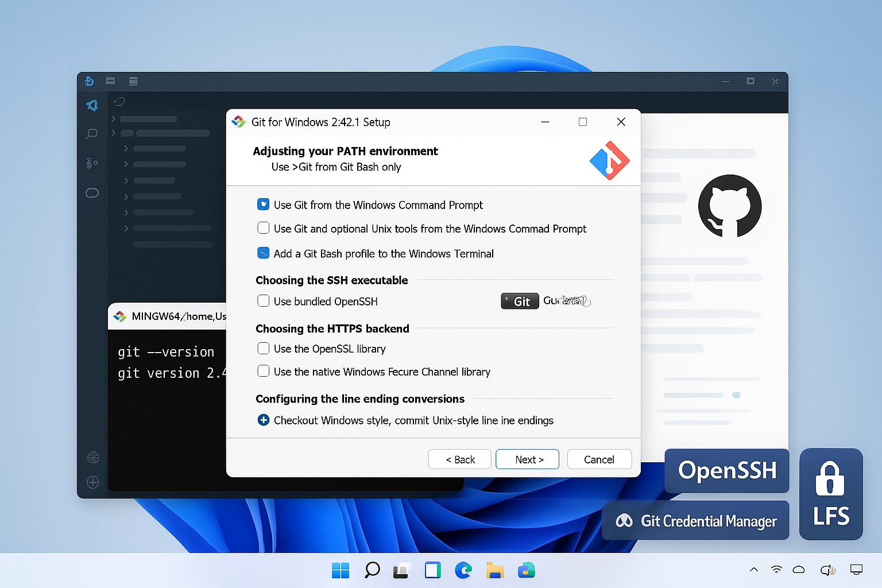Click the globe icon at sidebar bottom

click(93, 458)
